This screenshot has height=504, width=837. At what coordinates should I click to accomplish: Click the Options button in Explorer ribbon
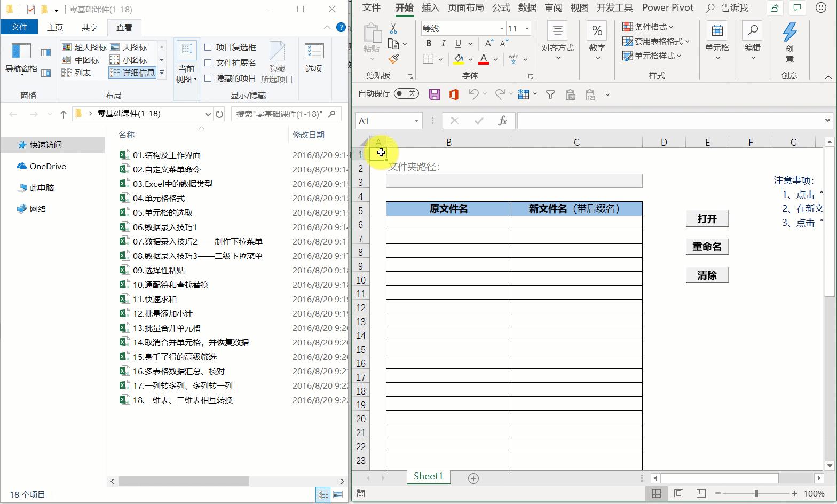click(314, 58)
